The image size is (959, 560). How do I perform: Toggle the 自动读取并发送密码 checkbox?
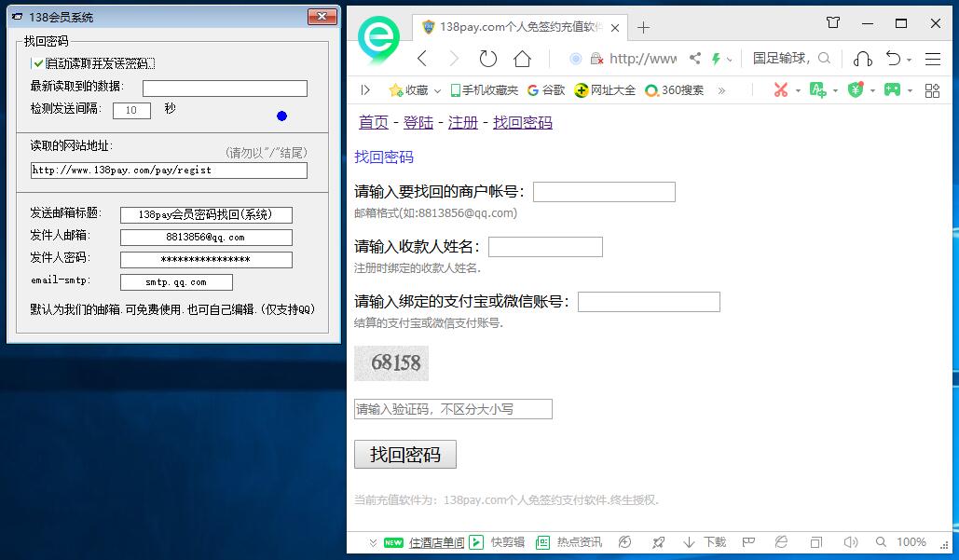(38, 63)
